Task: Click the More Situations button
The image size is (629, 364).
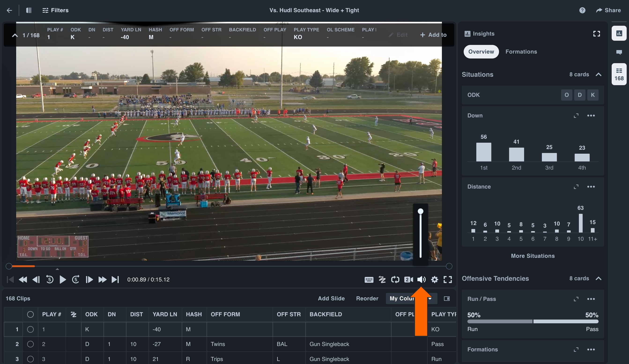Action: 533,255
